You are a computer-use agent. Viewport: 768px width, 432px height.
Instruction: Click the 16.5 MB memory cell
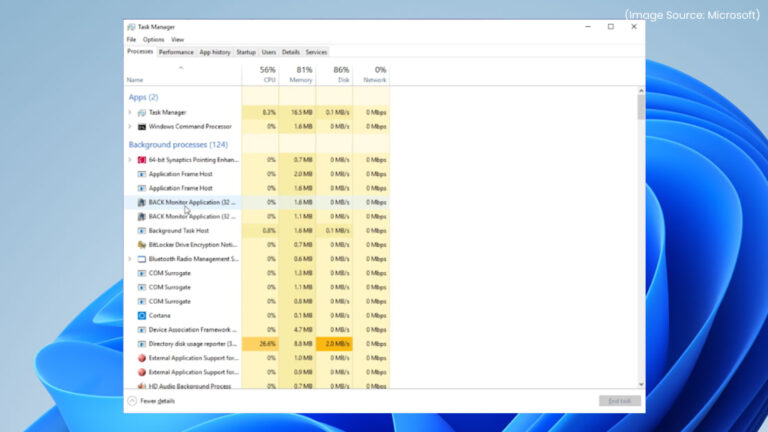click(x=297, y=113)
